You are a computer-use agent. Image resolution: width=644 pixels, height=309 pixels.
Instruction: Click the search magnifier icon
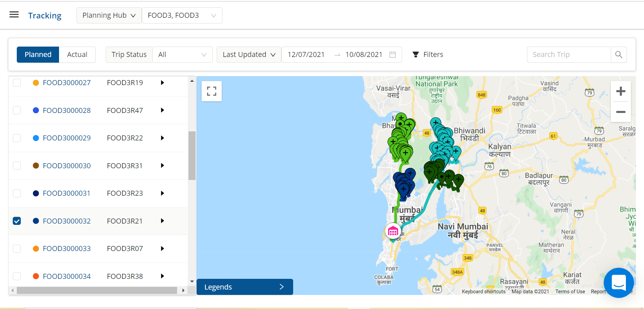click(619, 55)
